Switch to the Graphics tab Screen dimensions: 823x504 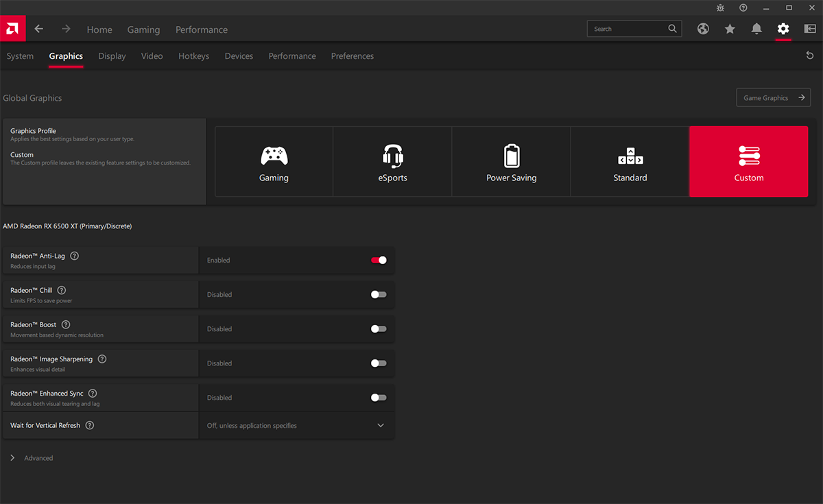[x=66, y=56]
